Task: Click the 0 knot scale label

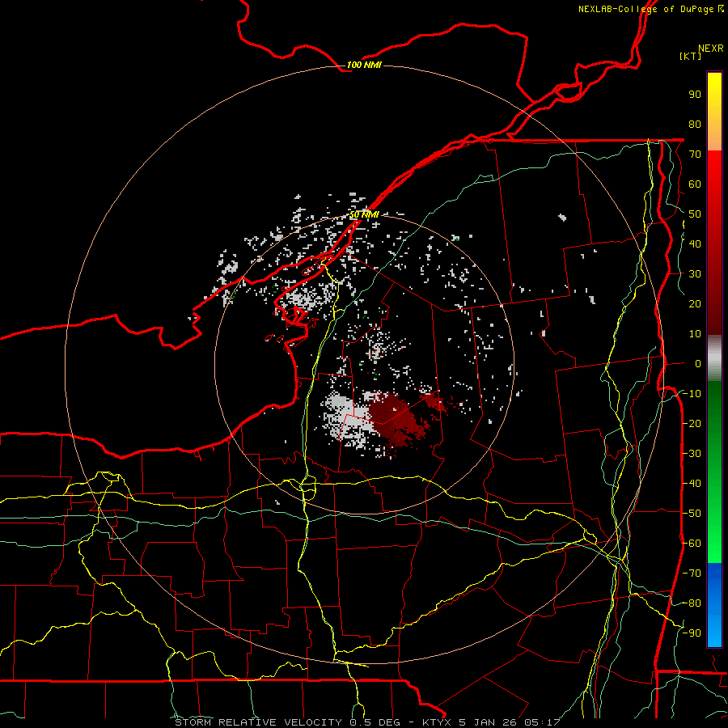Action: (x=698, y=364)
